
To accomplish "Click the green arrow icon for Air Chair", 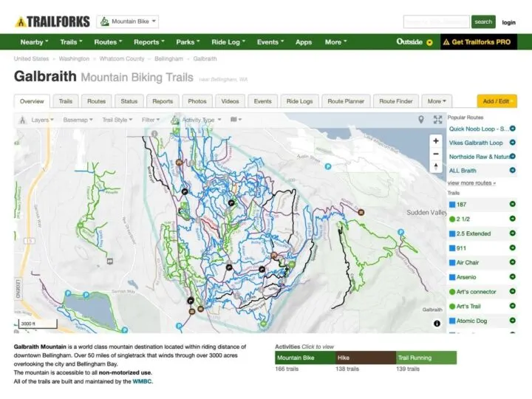I will click(513, 262).
